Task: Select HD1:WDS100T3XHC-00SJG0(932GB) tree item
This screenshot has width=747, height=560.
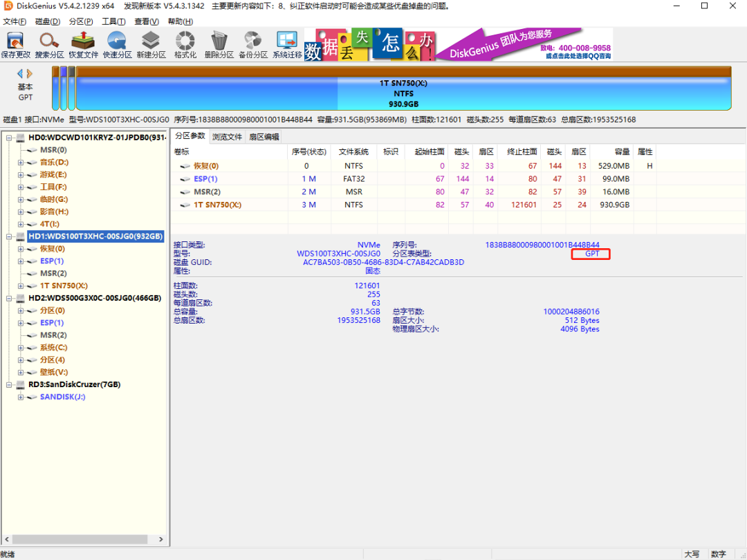Action: click(95, 236)
